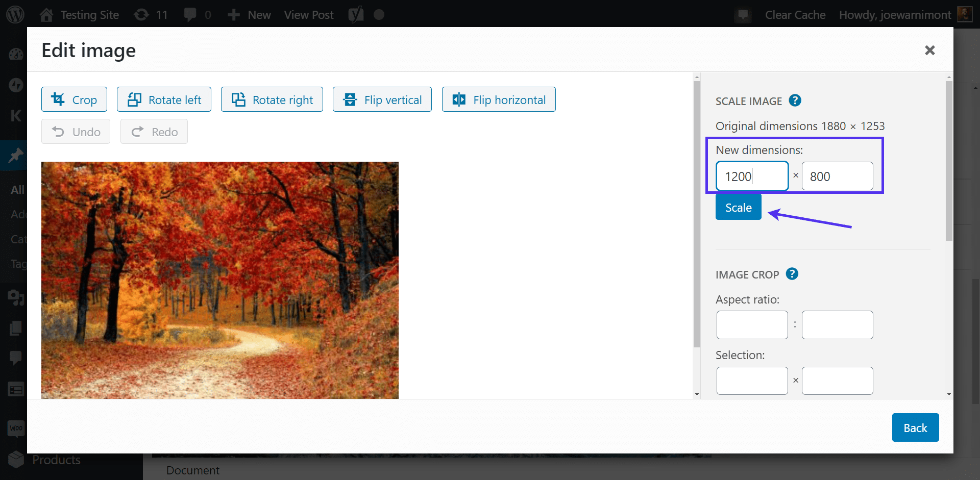The width and height of the screenshot is (980, 480).
Task: Close the Edit image dialog
Action: point(929,50)
